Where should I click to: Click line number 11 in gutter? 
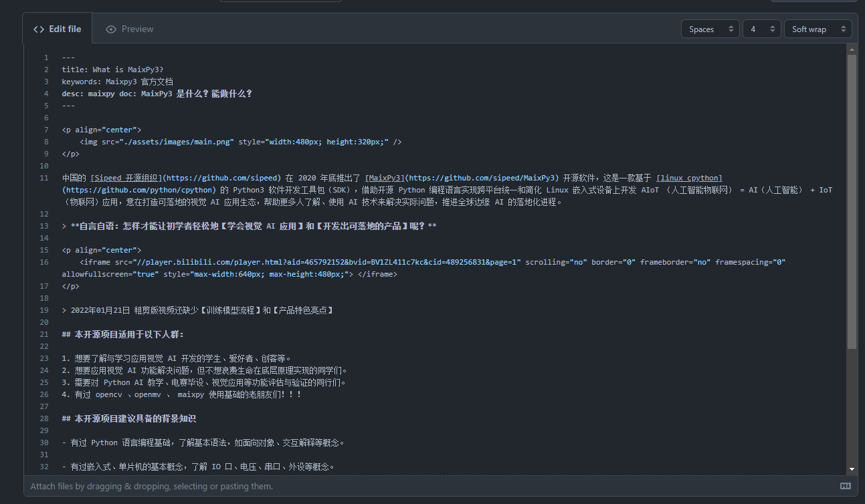click(44, 178)
